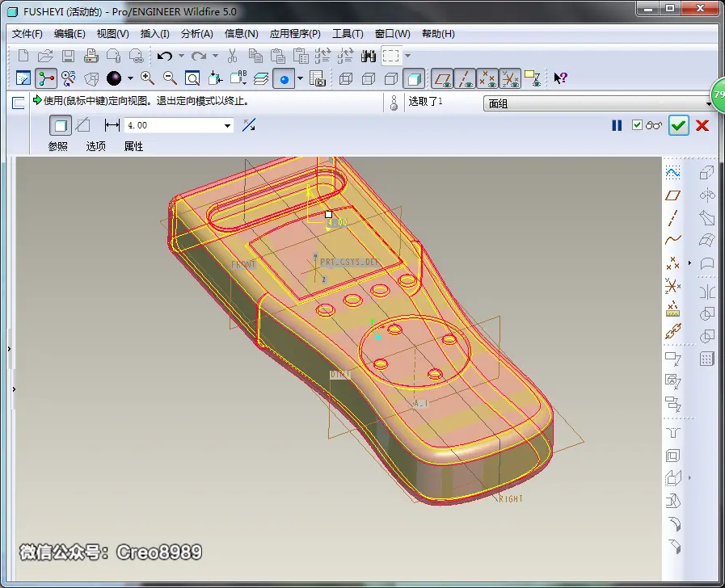This screenshot has width=725, height=588.
Task: Toggle the preview glasses checkbox
Action: click(637, 124)
